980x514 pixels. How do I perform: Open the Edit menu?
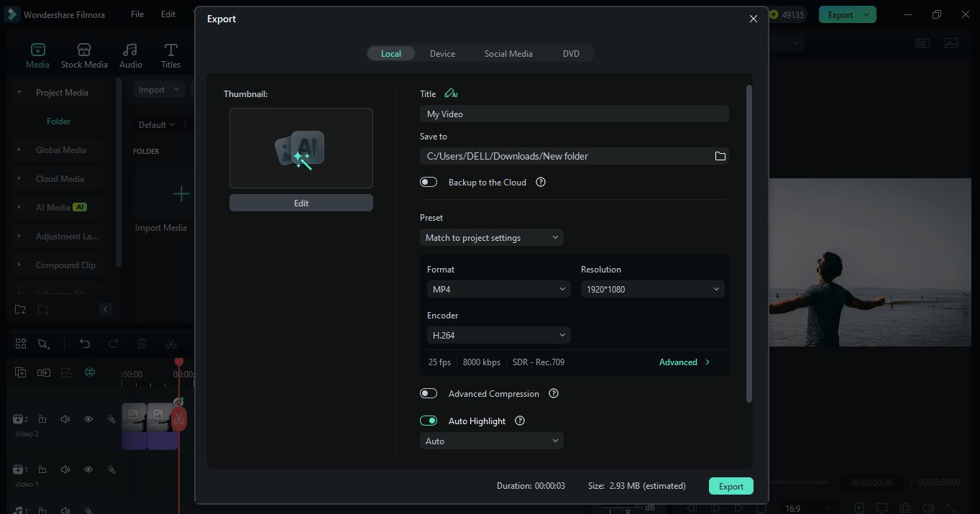click(168, 14)
